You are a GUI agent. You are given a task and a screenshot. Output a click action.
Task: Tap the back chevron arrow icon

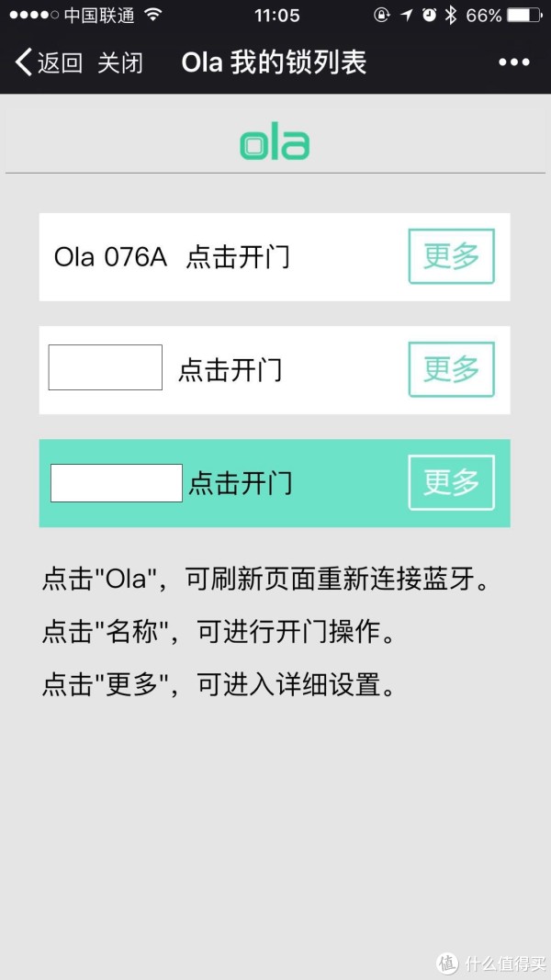coord(23,62)
